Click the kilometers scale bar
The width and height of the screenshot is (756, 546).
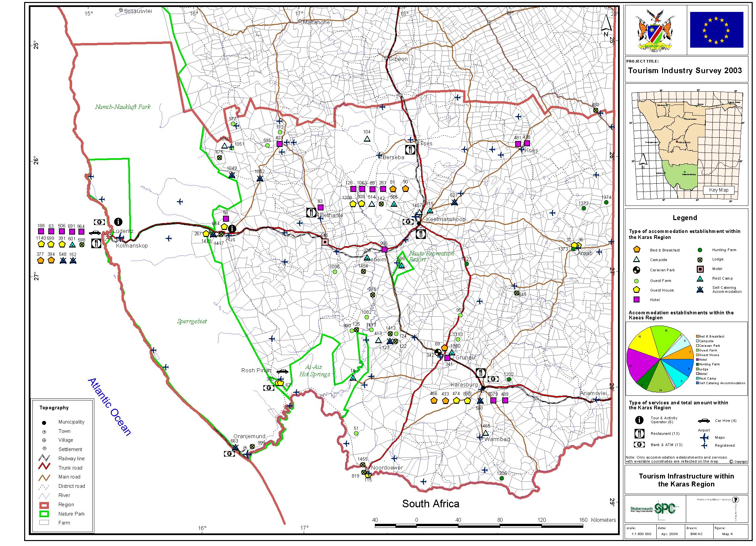pos(479,526)
